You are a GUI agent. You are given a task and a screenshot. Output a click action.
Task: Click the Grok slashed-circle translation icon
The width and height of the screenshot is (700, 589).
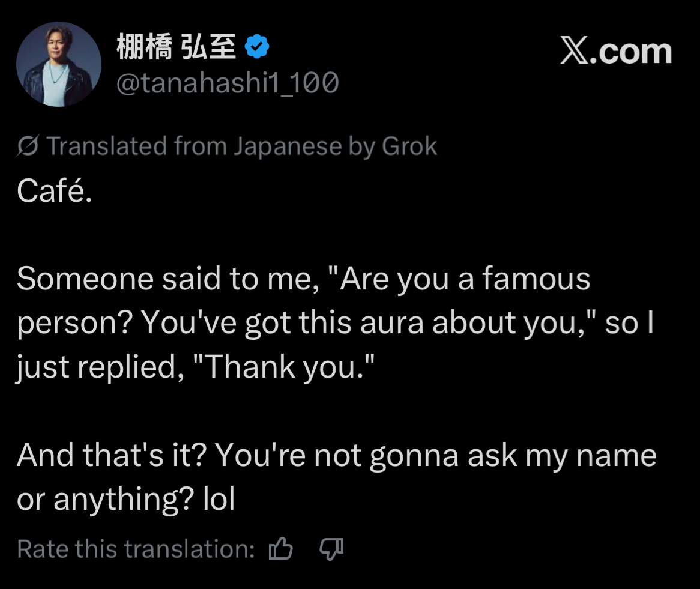pos(28,146)
